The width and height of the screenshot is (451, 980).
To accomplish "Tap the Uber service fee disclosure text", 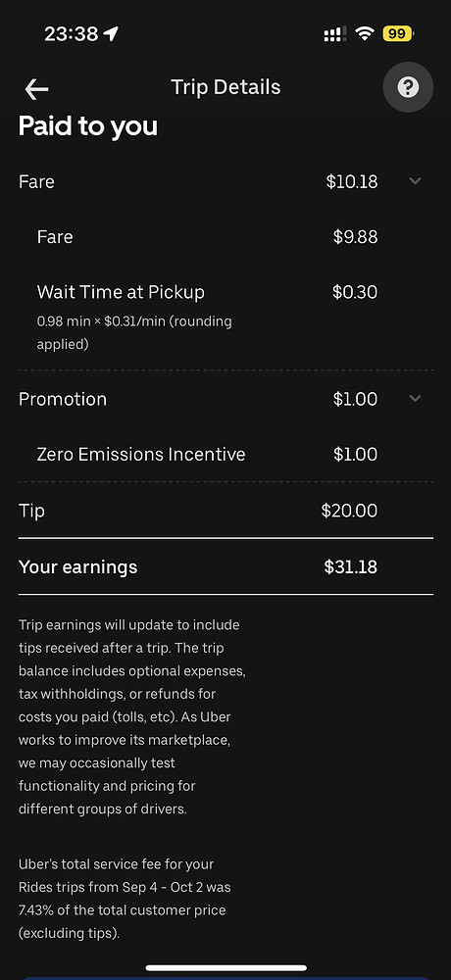I will click(123, 899).
